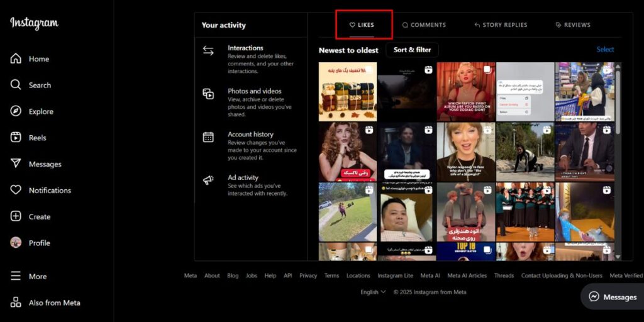
Task: Click the Also from Meta icon
Action: pyautogui.click(x=16, y=303)
